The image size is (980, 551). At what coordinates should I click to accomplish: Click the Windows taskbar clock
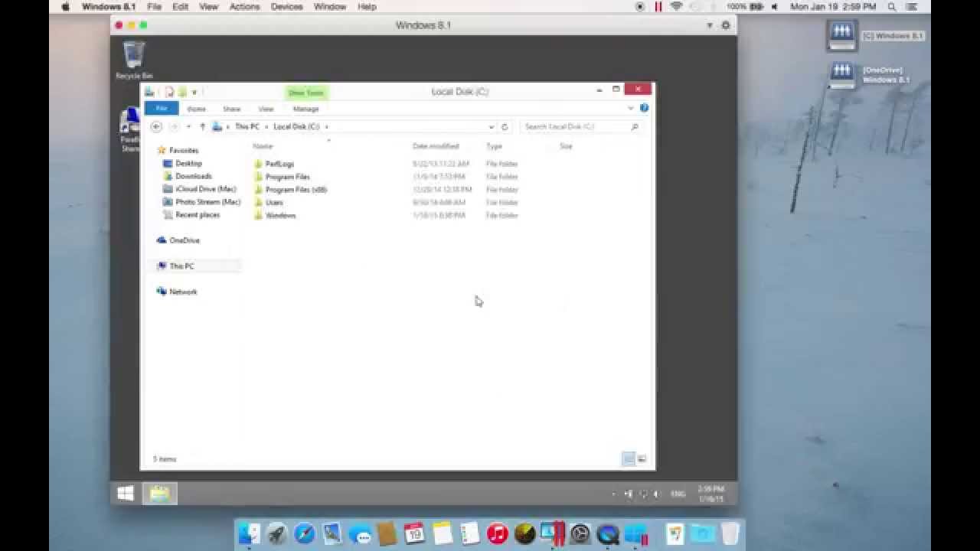pos(710,494)
